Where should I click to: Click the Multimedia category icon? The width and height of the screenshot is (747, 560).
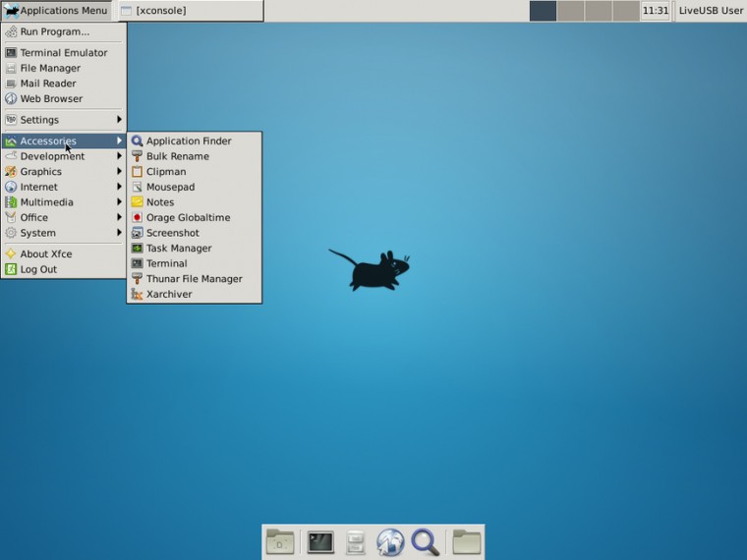[11, 202]
